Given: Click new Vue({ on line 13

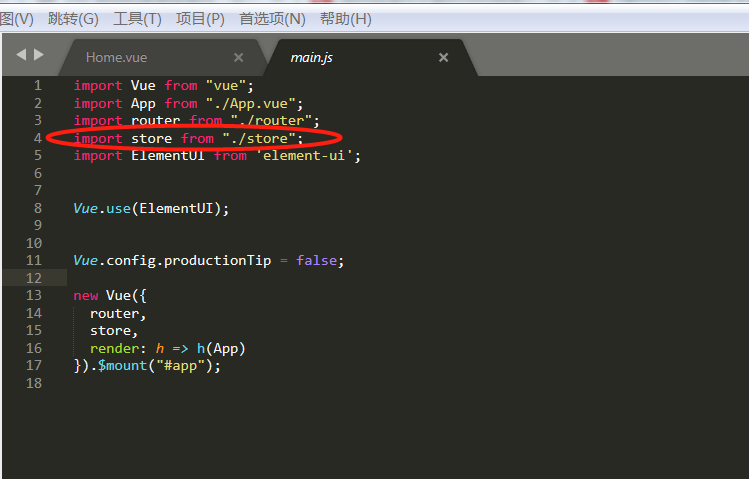Looking at the screenshot, I should pos(110,296).
